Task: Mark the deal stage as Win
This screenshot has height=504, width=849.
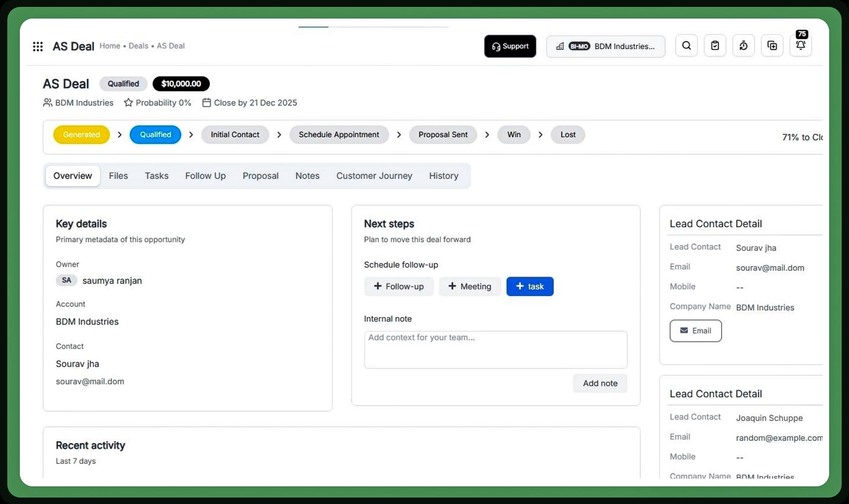Action: point(514,135)
